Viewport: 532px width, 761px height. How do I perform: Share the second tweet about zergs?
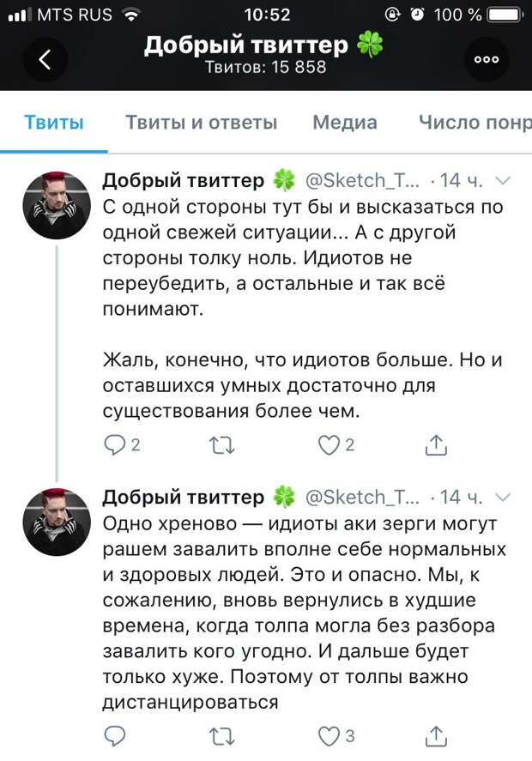[x=436, y=735]
